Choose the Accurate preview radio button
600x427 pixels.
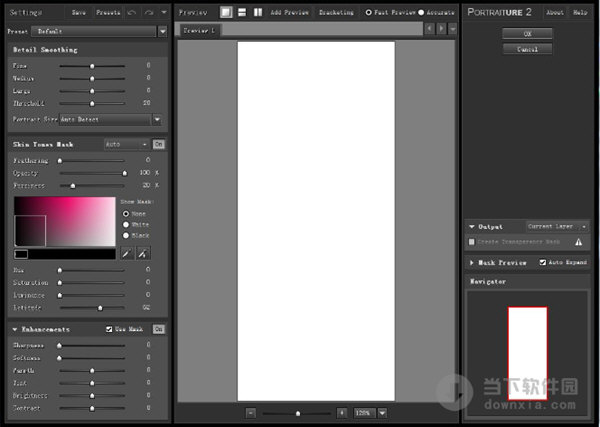[421, 12]
